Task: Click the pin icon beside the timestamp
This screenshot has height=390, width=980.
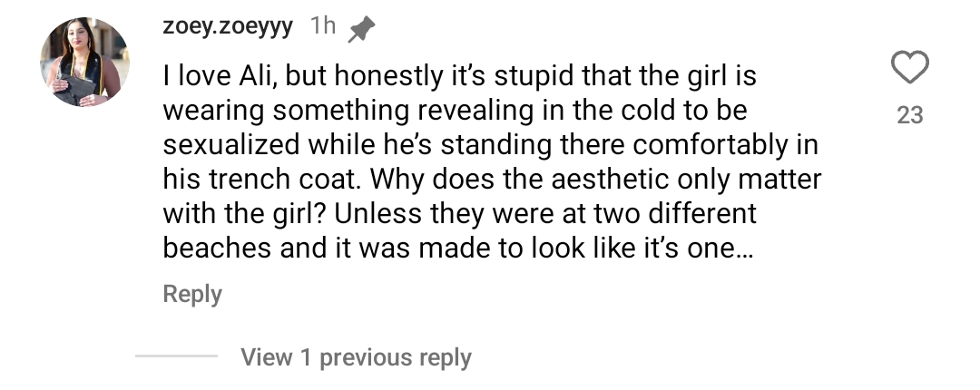Action: point(362,30)
